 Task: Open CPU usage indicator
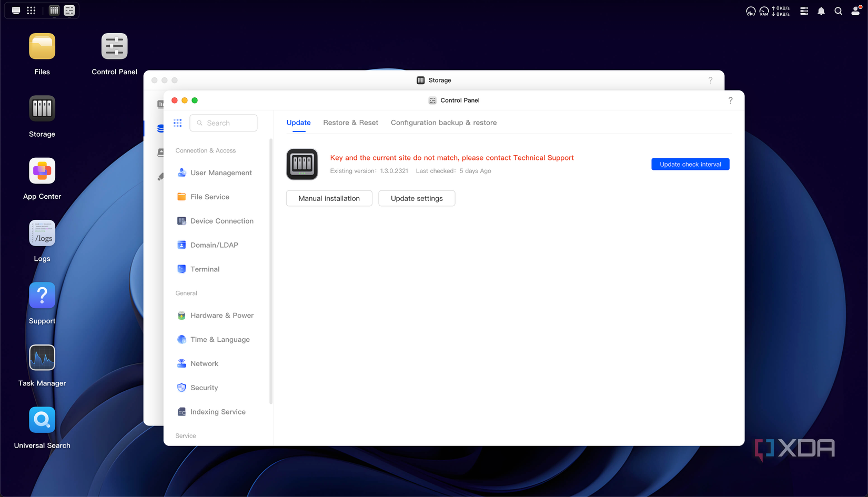pos(751,11)
